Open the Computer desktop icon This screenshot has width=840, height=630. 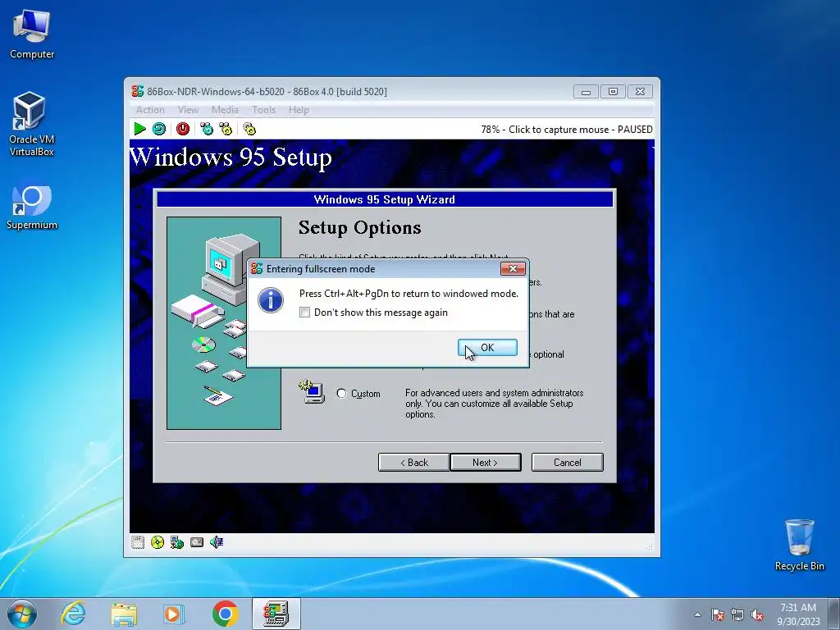[32, 34]
